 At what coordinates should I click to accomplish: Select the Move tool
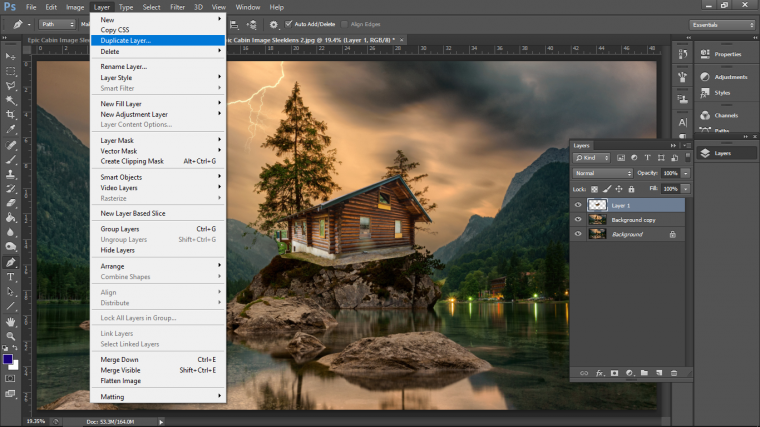(10, 56)
